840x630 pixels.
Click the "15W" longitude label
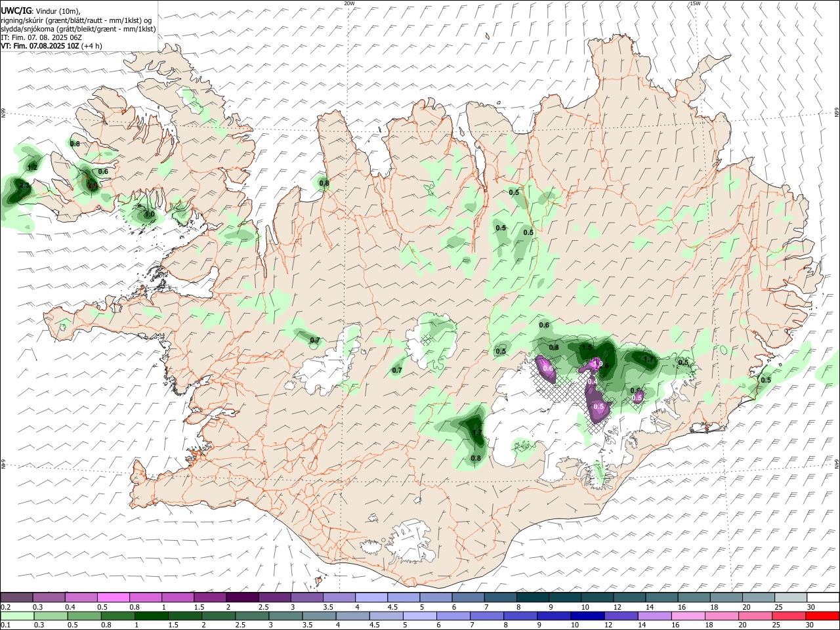coord(695,3)
